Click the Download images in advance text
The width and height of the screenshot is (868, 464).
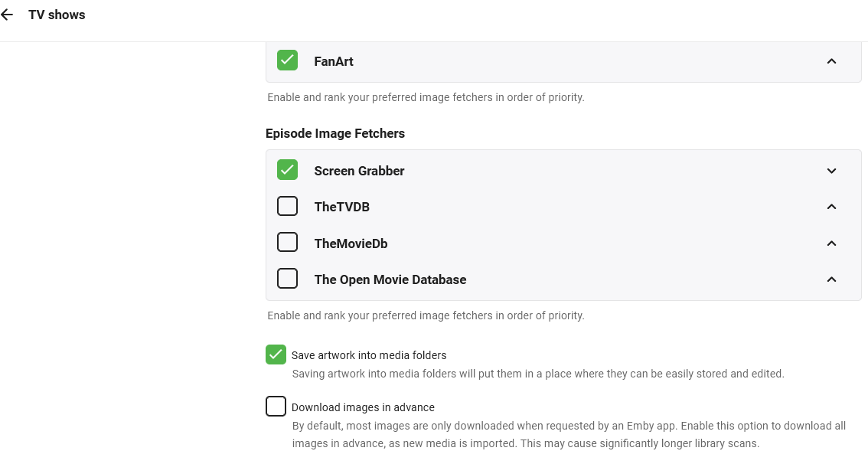363,407
